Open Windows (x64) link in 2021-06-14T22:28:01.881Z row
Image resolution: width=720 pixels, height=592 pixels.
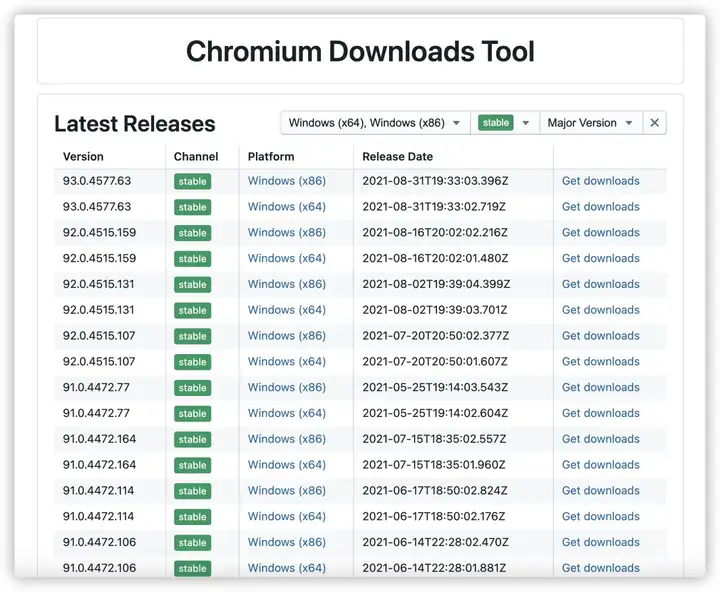click(x=287, y=568)
